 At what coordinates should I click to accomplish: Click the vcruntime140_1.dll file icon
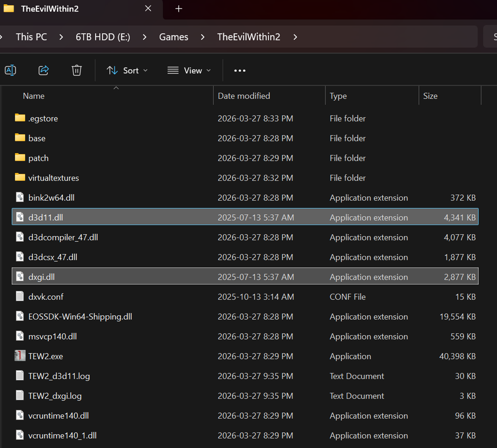tap(20, 435)
